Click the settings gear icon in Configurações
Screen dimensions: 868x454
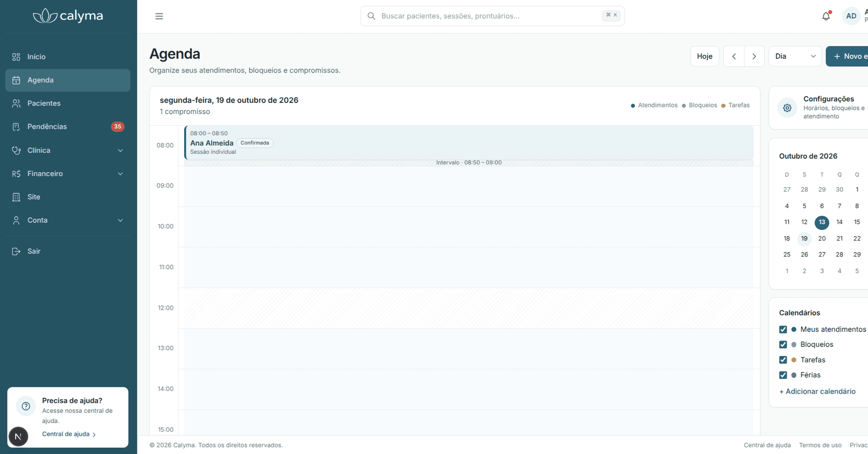coord(787,108)
